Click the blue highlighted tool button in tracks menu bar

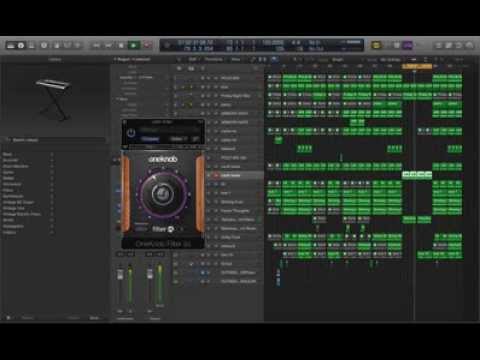tap(274, 59)
